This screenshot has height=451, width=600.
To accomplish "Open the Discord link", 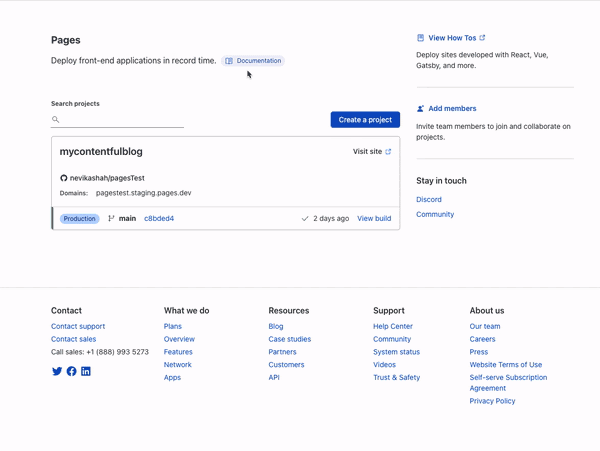I will 429,200.
